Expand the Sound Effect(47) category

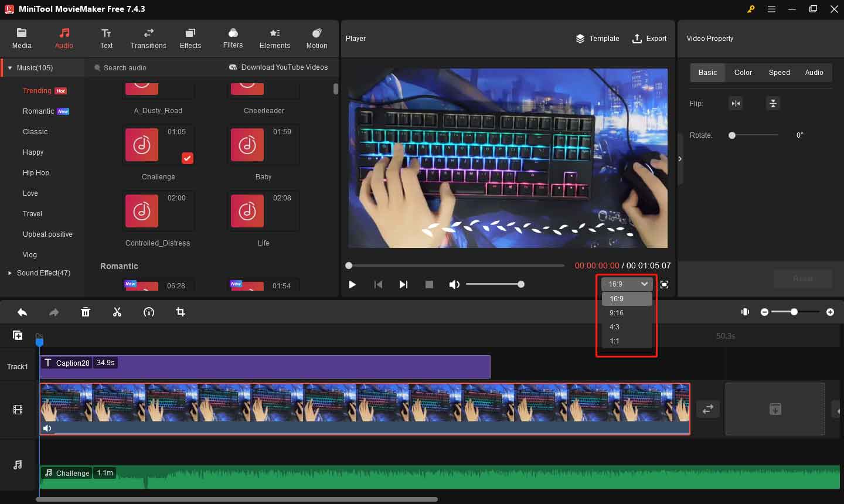9,273
